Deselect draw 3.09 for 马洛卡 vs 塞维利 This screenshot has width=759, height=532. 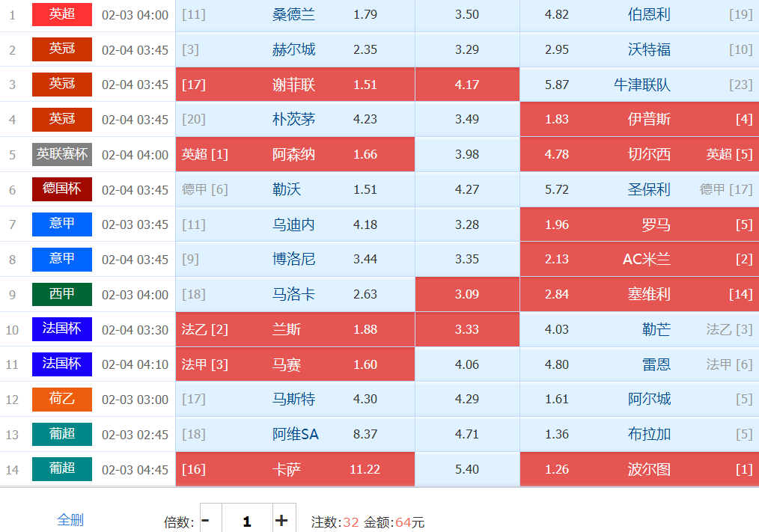pos(466,294)
